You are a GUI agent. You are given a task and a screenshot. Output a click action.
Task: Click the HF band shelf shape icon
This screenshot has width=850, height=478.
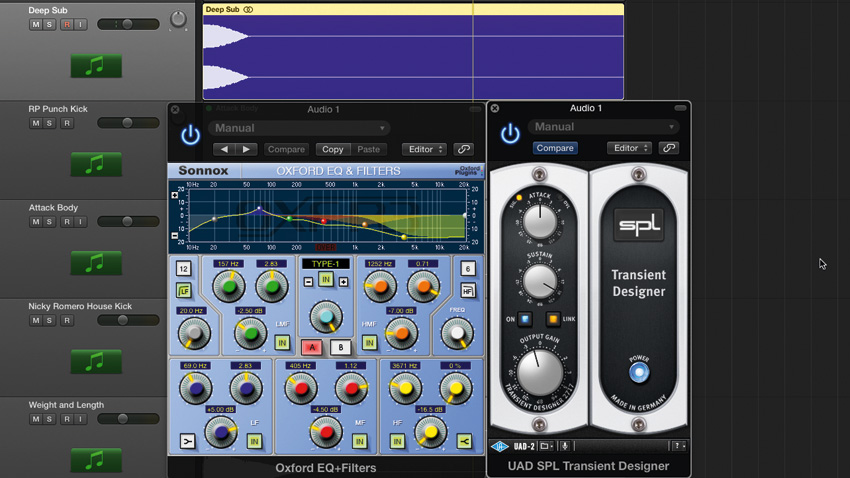coord(465,441)
